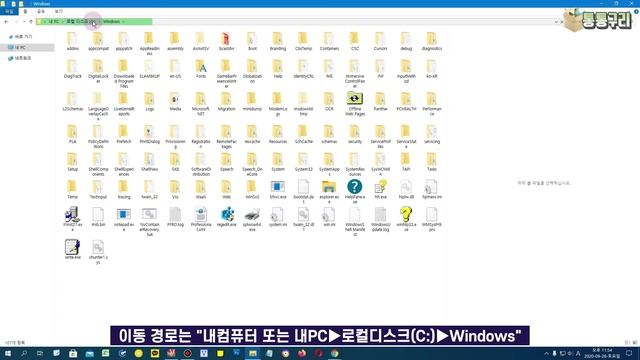Select the explorer.exe file
The width and height of the screenshot is (640, 360).
click(x=329, y=191)
